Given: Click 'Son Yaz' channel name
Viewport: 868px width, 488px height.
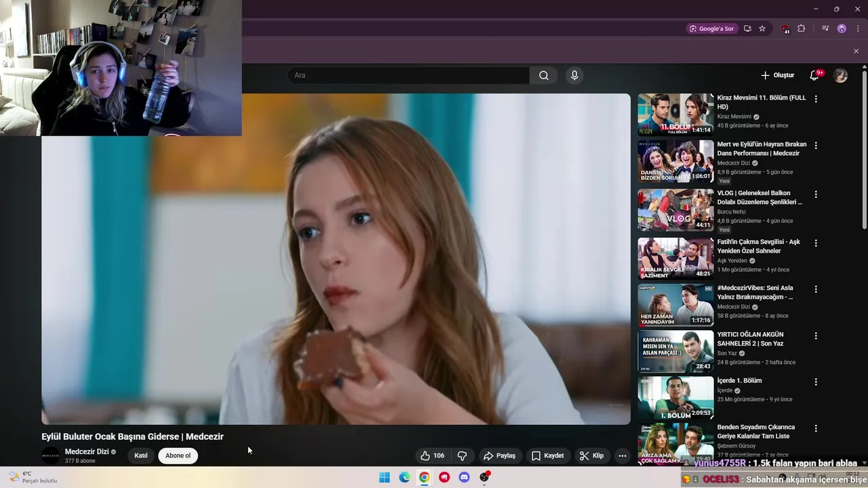Looking at the screenshot, I should pyautogui.click(x=727, y=353).
